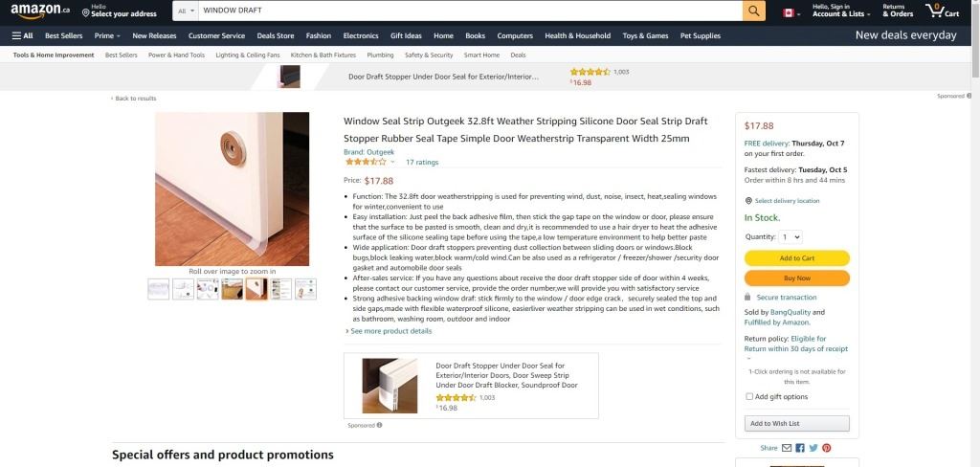Screen dimensions: 980x467
Task: Click the Amazon.ca logo
Action: (x=40, y=11)
